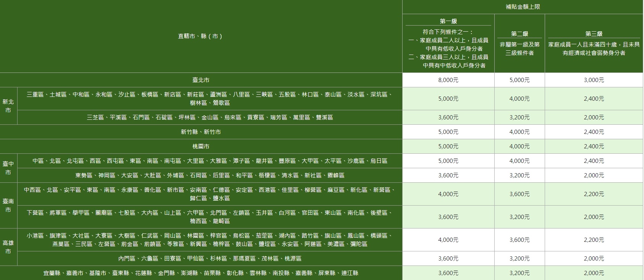Select 2,400元 in the 三重區 row
This screenshot has width=644, height=280.
tap(594, 99)
